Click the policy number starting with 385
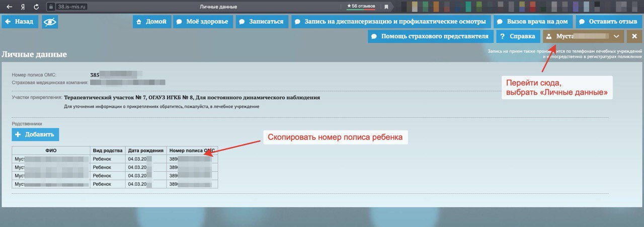This screenshot has width=644, height=227. tap(116, 75)
